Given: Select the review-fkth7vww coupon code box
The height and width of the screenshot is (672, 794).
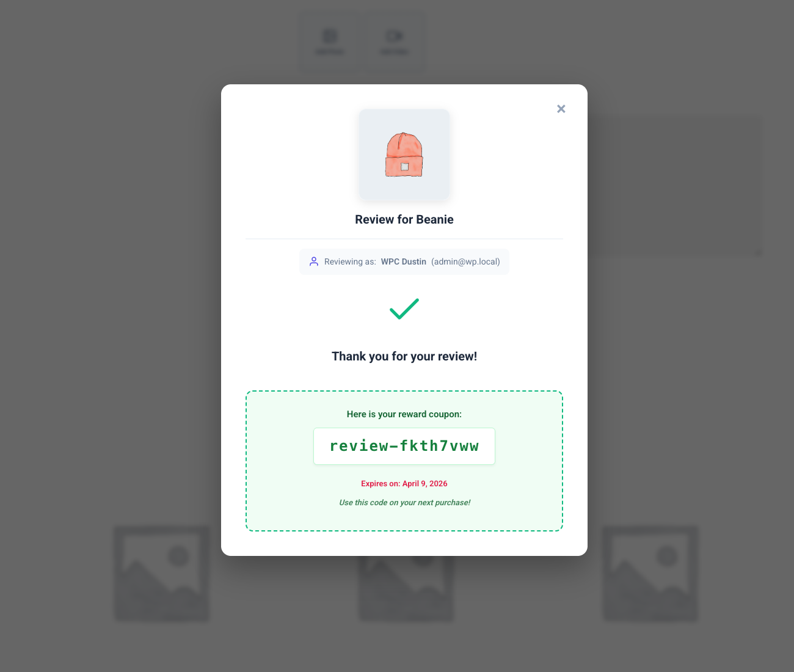Looking at the screenshot, I should (404, 446).
